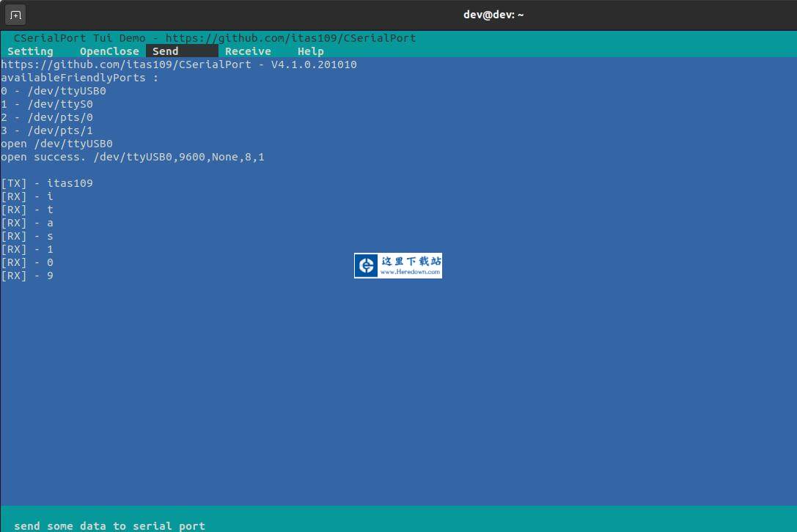Image resolution: width=797 pixels, height=532 pixels.
Task: Select port entry 2 - /dev/pts/0
Action: click(x=47, y=117)
